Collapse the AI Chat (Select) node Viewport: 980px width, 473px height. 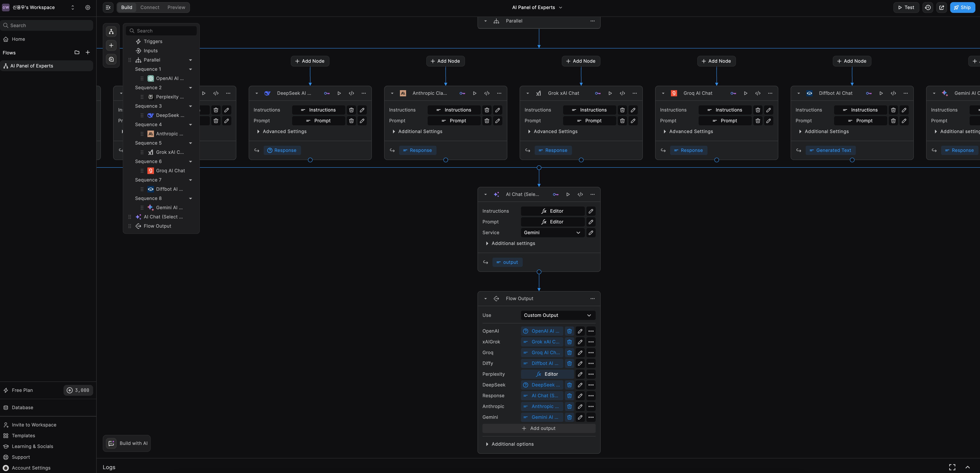coord(485,195)
